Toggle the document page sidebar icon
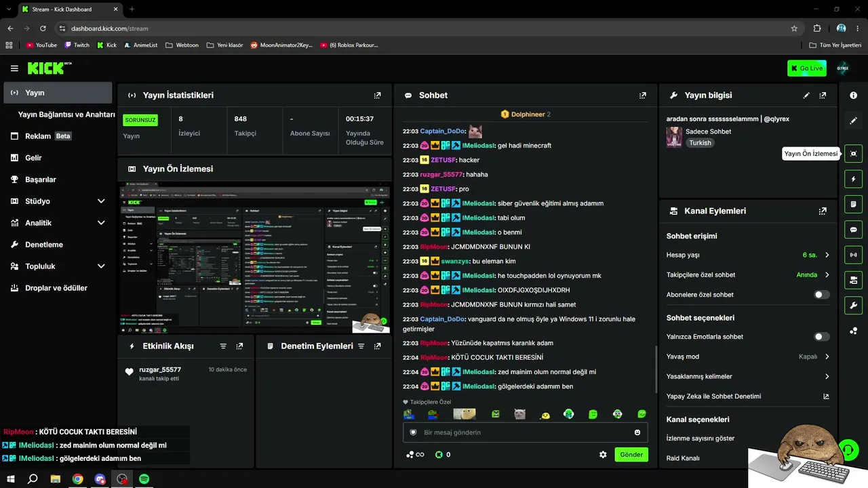The width and height of the screenshot is (868, 488). 853,204
